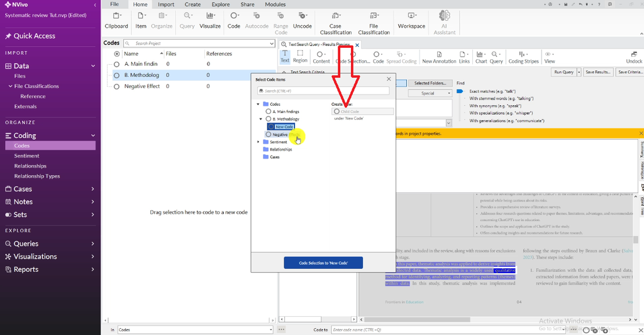Select Negative Effects code in dialog

pyautogui.click(x=283, y=134)
